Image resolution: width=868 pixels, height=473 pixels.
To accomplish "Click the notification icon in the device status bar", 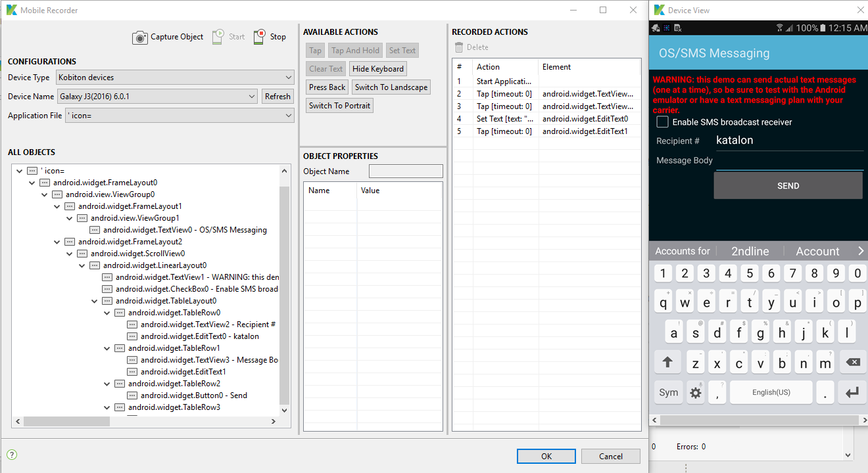I will [x=655, y=28].
